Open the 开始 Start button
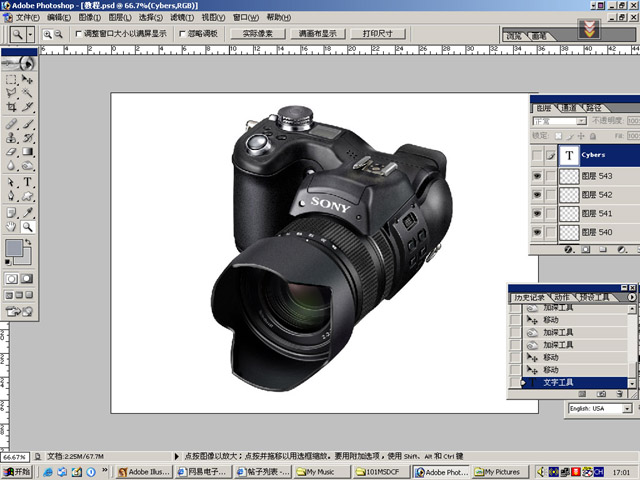Viewport: 640px width, 480px height. pos(17,471)
